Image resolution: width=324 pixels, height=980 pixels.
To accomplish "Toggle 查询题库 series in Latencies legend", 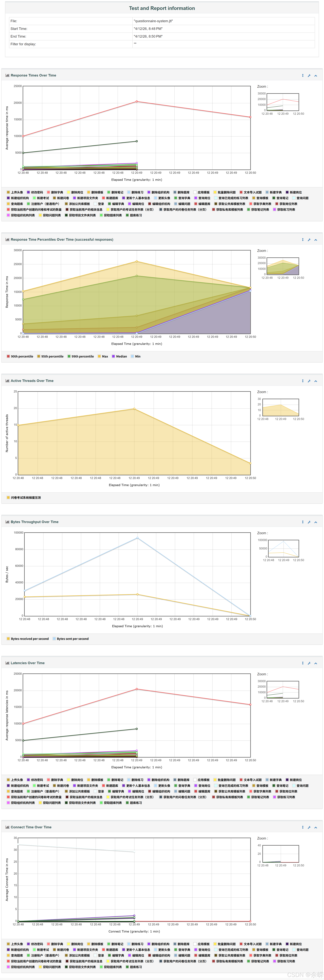I will (x=15, y=791).
